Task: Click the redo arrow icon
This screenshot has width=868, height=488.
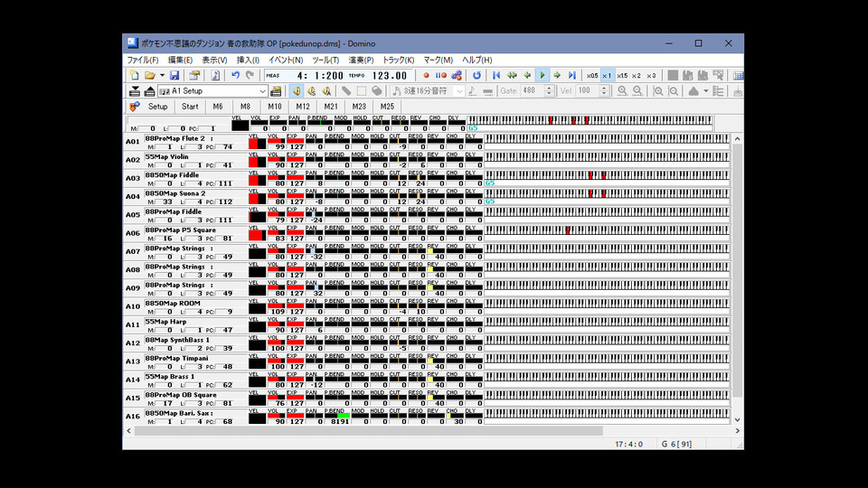Action: 250,75
